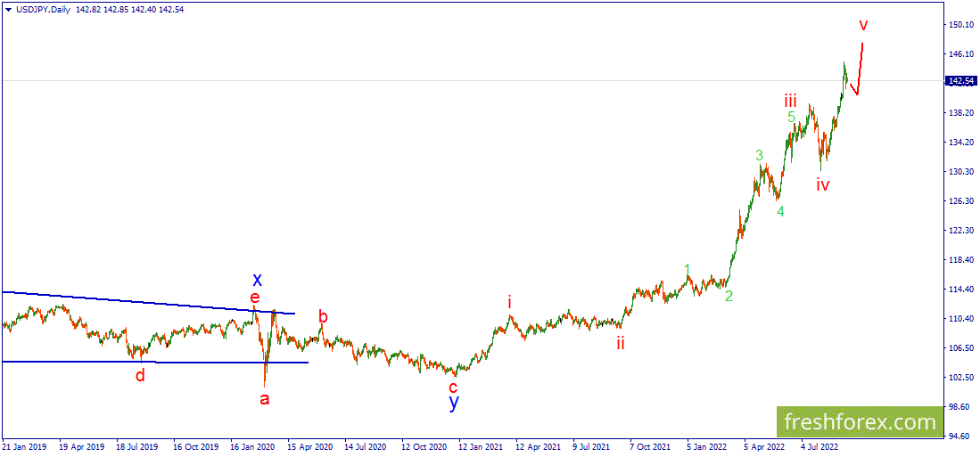
Task: Click the 21 Jan 2019 date marker
Action: [25, 445]
